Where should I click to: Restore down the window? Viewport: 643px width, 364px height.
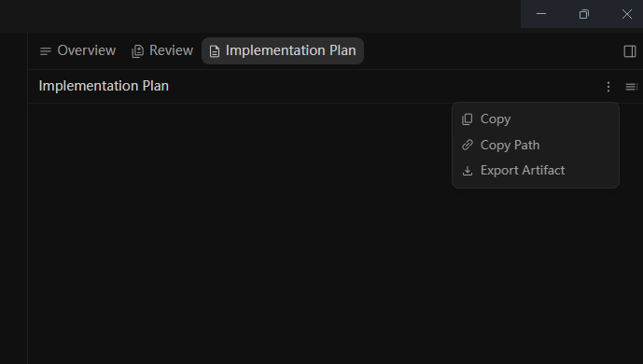(x=584, y=14)
